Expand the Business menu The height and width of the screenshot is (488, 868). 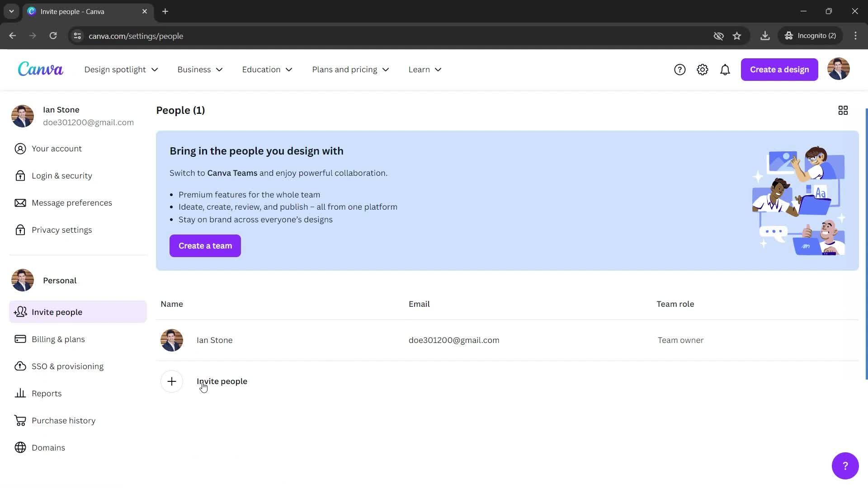tap(200, 70)
